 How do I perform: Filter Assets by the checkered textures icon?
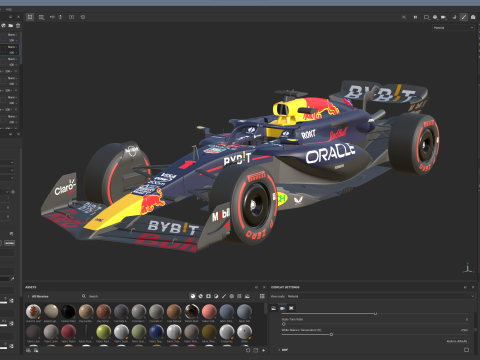coord(239,296)
